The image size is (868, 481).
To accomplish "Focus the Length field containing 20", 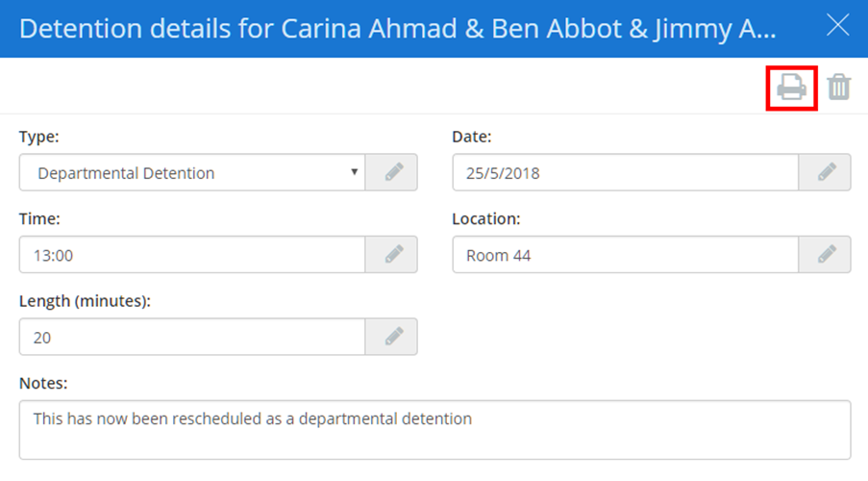I will click(192, 337).
